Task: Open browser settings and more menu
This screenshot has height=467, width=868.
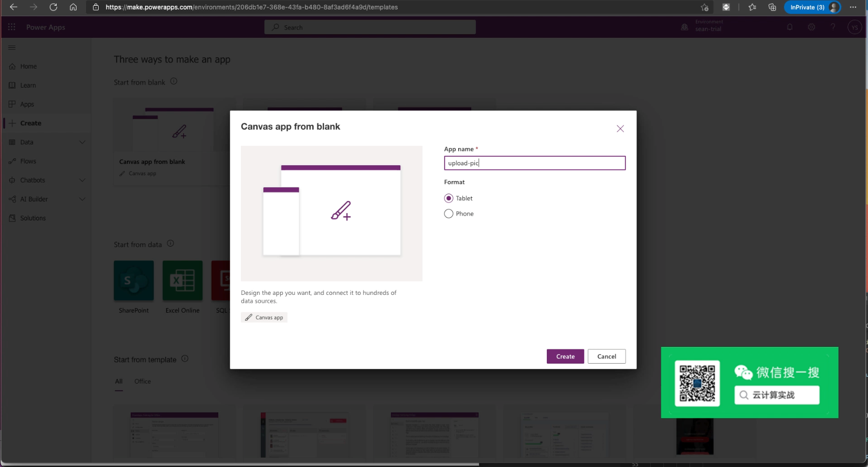Action: 853,7
